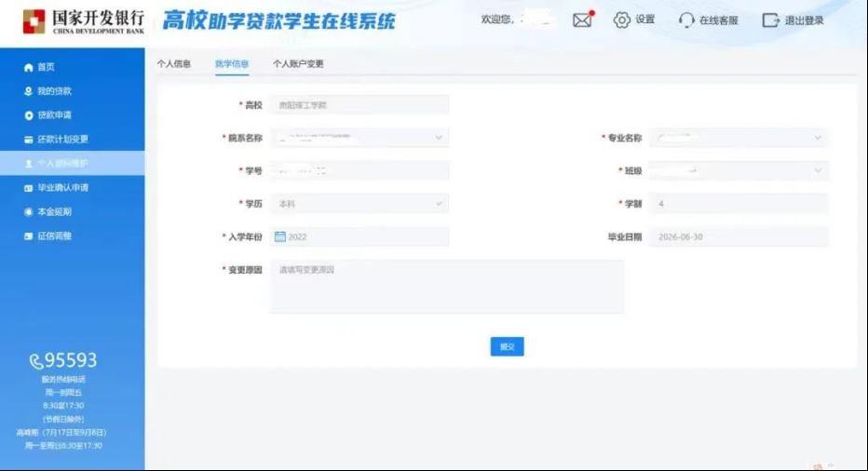Click the 退出登录 logout icon
868x471 pixels.
pos(770,20)
